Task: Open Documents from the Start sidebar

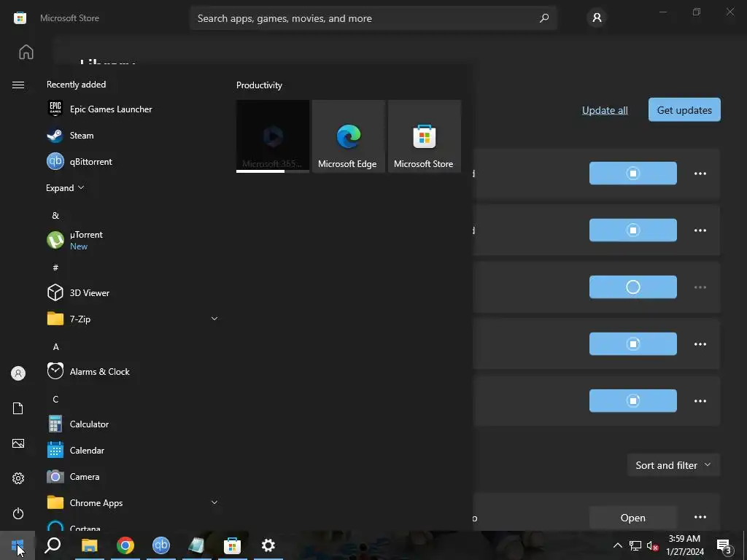Action: click(x=18, y=408)
